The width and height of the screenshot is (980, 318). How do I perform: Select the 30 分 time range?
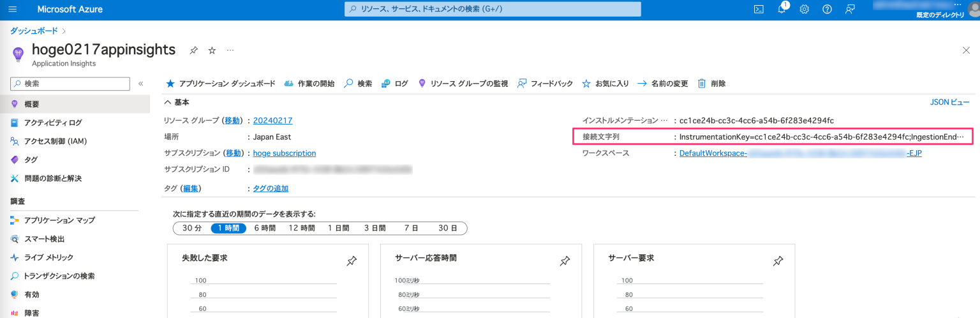click(x=192, y=228)
